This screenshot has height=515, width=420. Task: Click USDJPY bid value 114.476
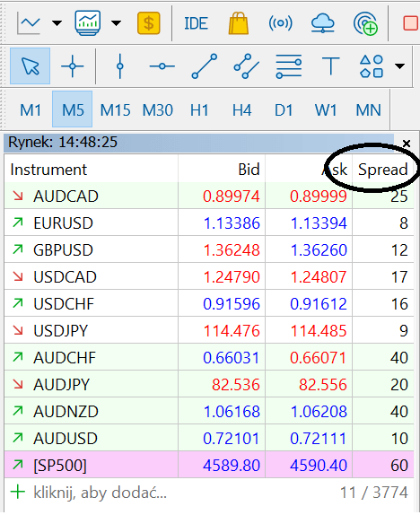tap(232, 331)
